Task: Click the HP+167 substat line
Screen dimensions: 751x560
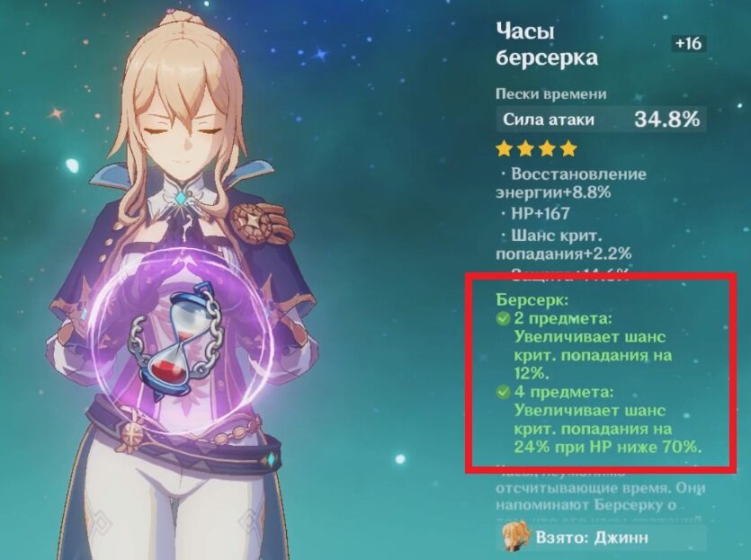Action: [535, 213]
